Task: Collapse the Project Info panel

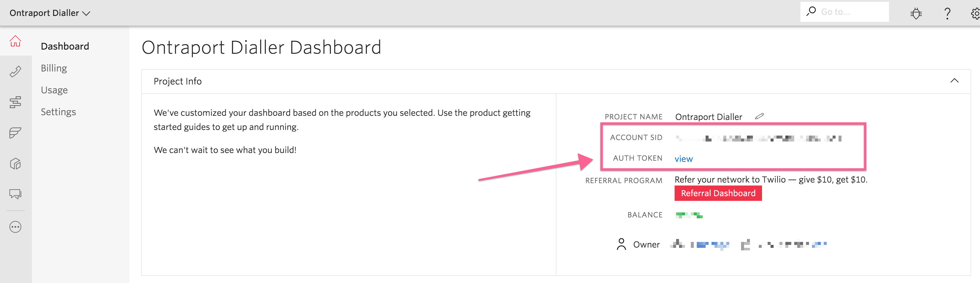Action: (955, 81)
